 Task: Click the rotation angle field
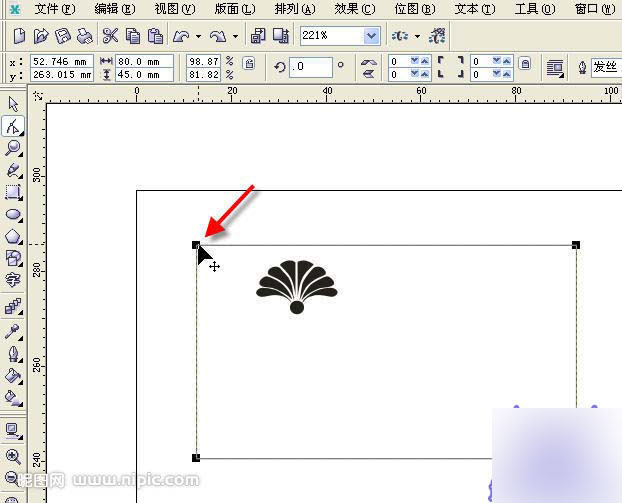pos(311,67)
